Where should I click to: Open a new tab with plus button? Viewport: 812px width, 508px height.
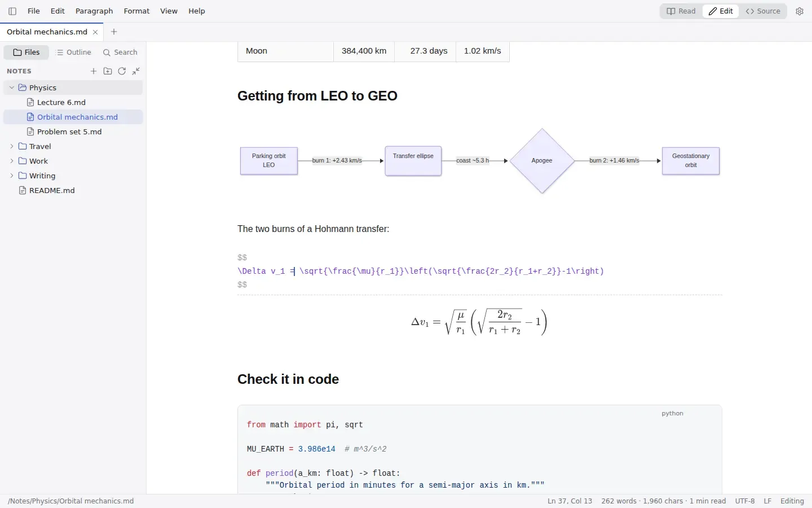coord(114,32)
